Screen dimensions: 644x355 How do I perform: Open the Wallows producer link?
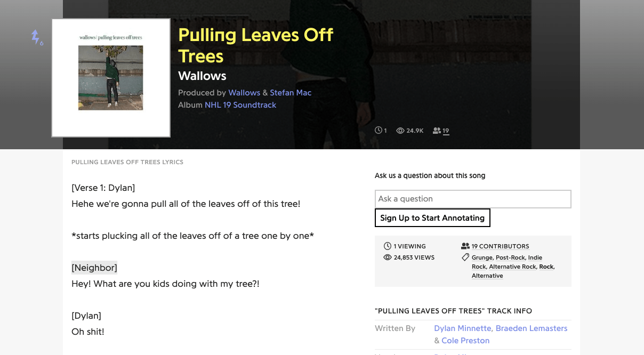click(244, 92)
